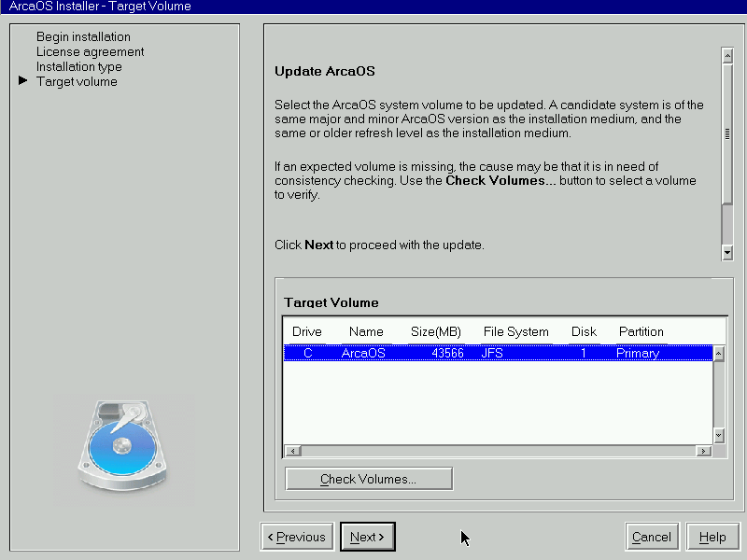Cancel the ArcaOS installation
Image resolution: width=747 pixels, height=560 pixels.
[651, 537]
